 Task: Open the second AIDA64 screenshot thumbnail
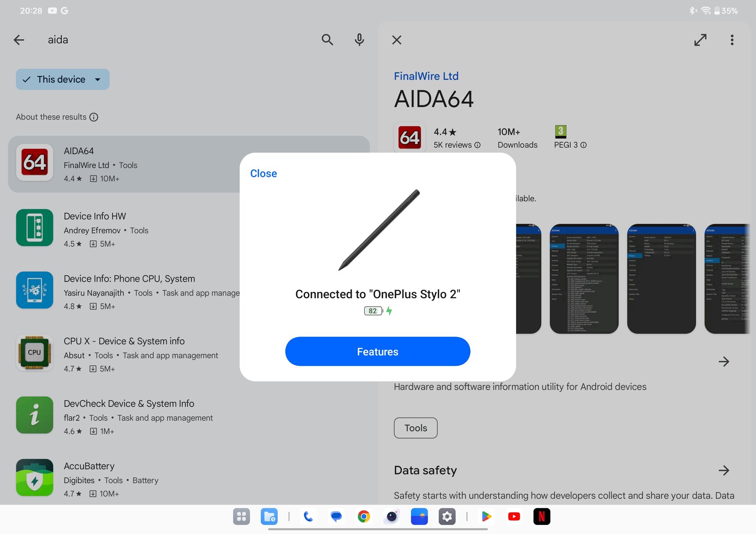[584, 279]
